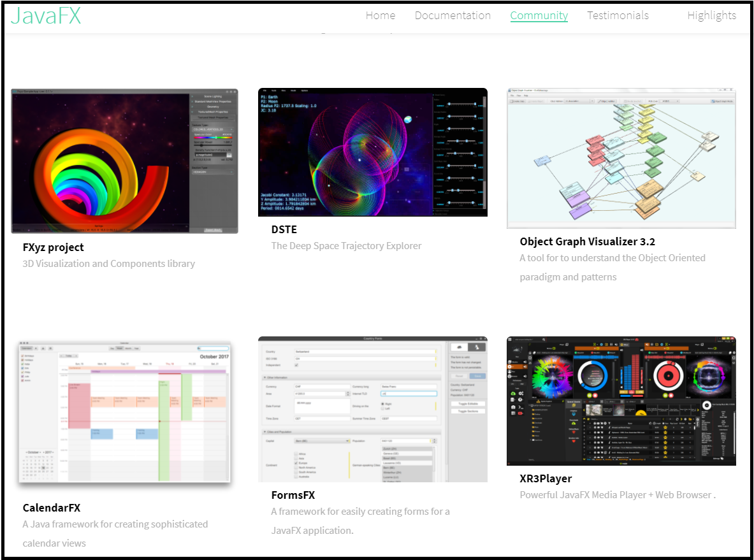Open the FormsFX screenshot thumbnail
This screenshot has height=560, width=754.
[373, 409]
